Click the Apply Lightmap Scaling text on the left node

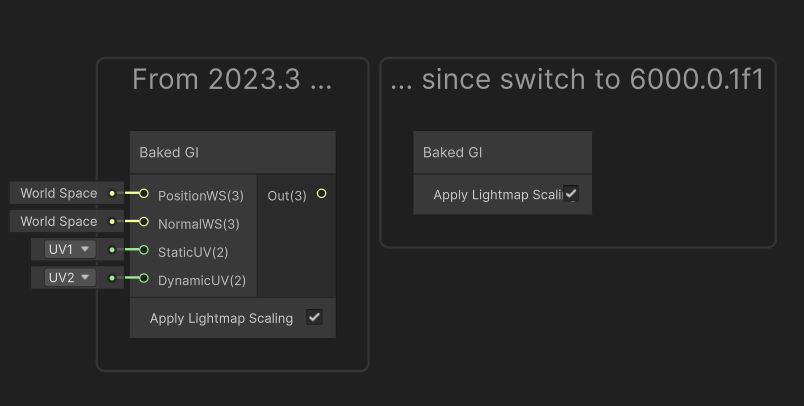pyautogui.click(x=221, y=318)
